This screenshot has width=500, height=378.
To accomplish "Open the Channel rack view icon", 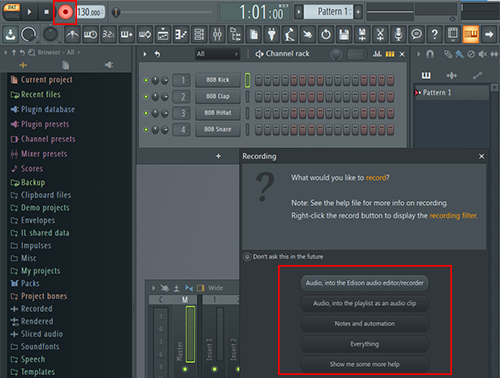I will tap(199, 34).
